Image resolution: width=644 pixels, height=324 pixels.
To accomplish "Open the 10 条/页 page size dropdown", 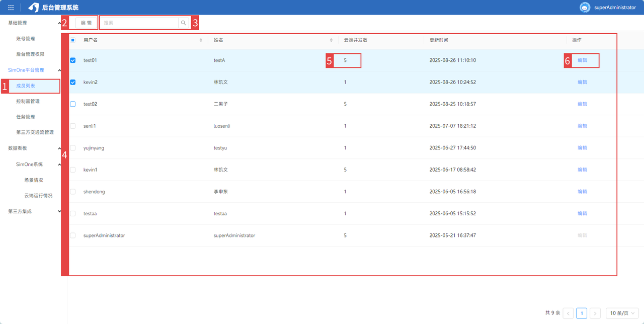I will pos(622,313).
